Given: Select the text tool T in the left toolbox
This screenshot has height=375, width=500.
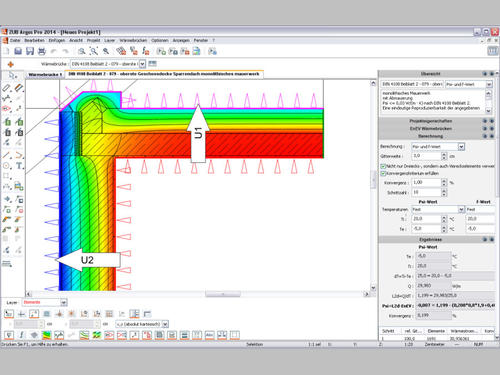Looking at the screenshot, I should pos(19,166).
